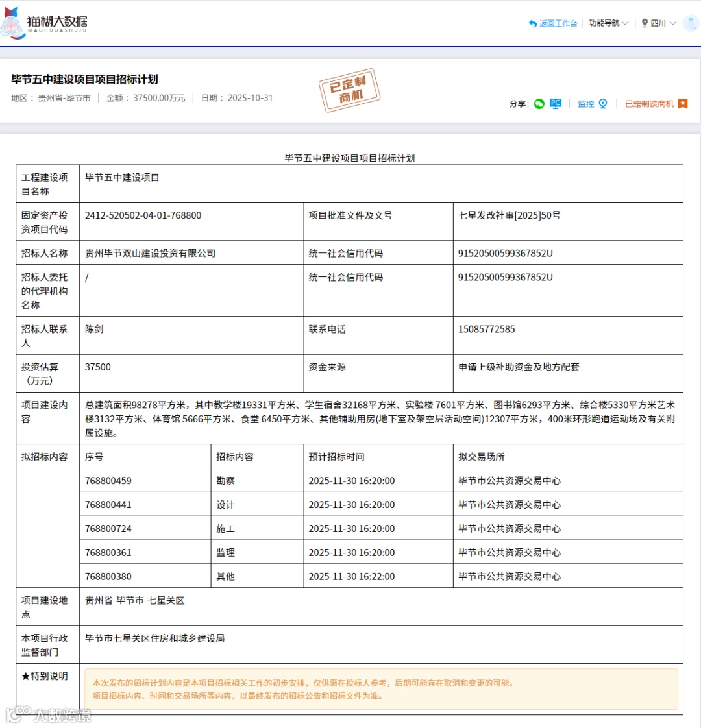Click the 猫糊大数据 logo
The width and height of the screenshot is (701, 728).
click(x=44, y=23)
